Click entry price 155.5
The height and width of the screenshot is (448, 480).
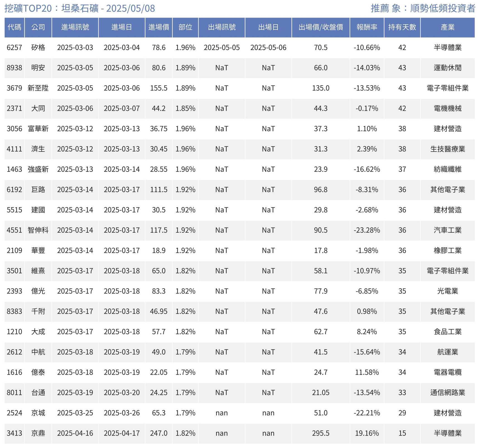click(x=159, y=88)
